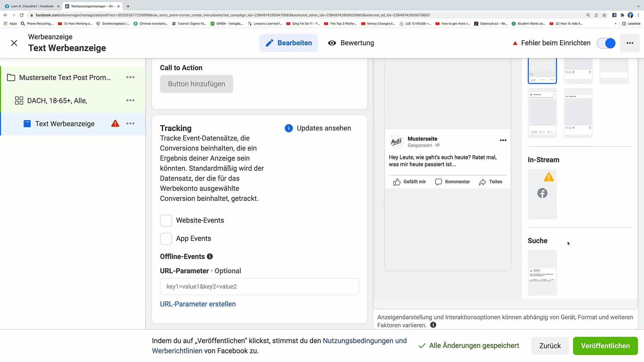Expand the Musterseite campaign tree item

click(11, 77)
